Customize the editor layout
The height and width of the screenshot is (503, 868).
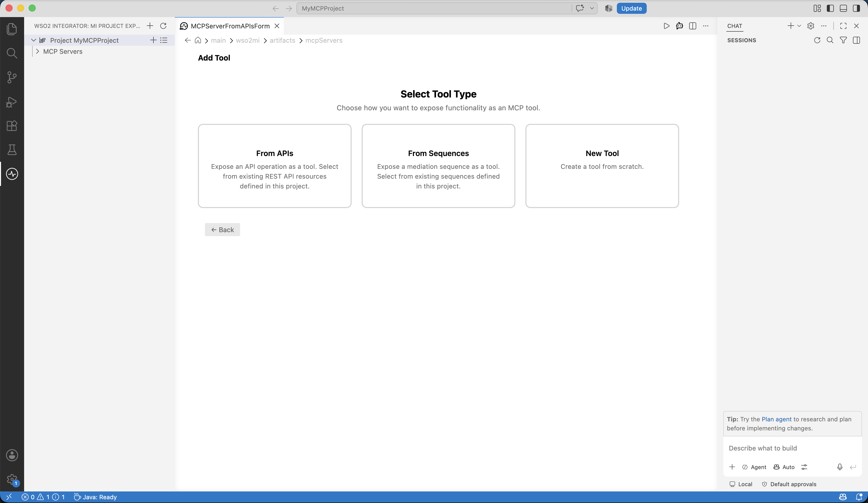[x=817, y=8]
